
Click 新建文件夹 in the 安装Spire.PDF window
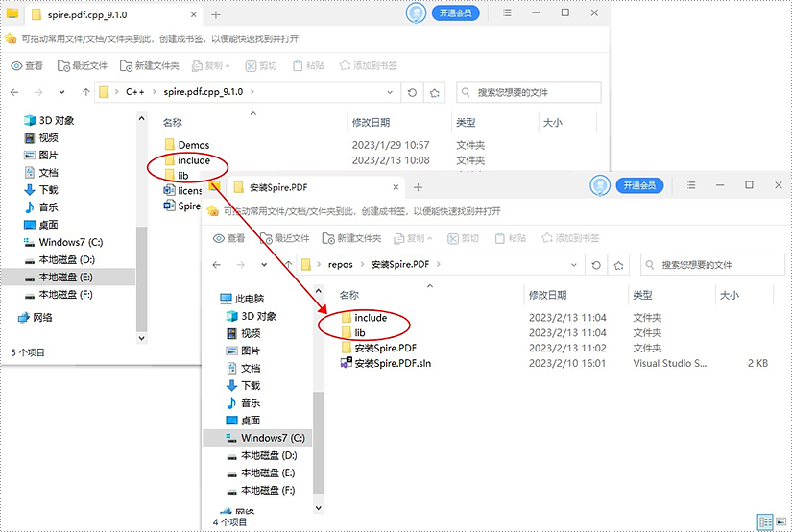(351, 238)
